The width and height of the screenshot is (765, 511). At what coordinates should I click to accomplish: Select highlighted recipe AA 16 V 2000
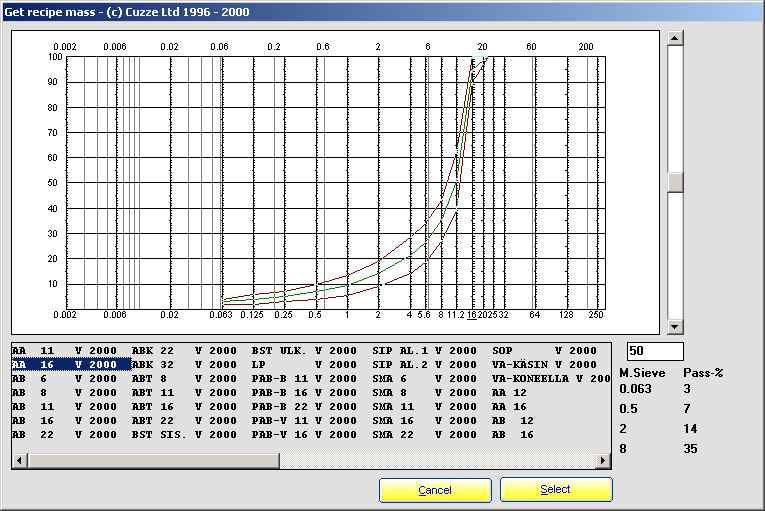click(x=71, y=365)
